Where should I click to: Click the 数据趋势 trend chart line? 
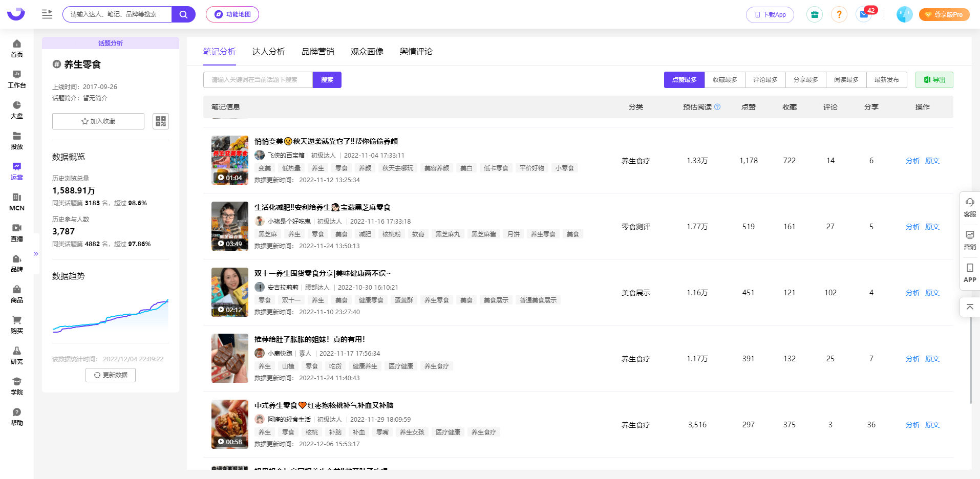tap(111, 316)
